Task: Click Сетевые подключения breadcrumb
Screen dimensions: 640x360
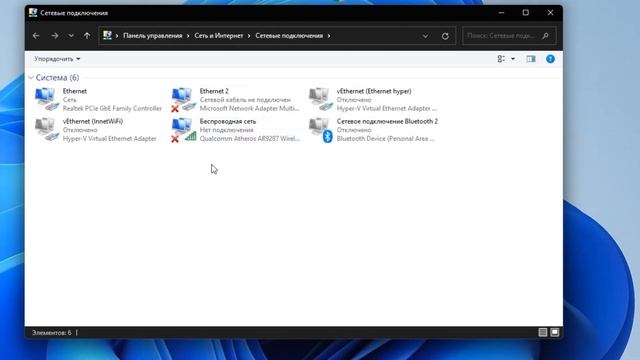Action: point(289,36)
